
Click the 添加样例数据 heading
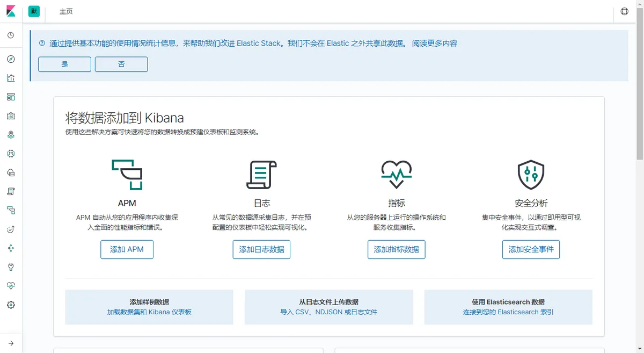coord(149,302)
